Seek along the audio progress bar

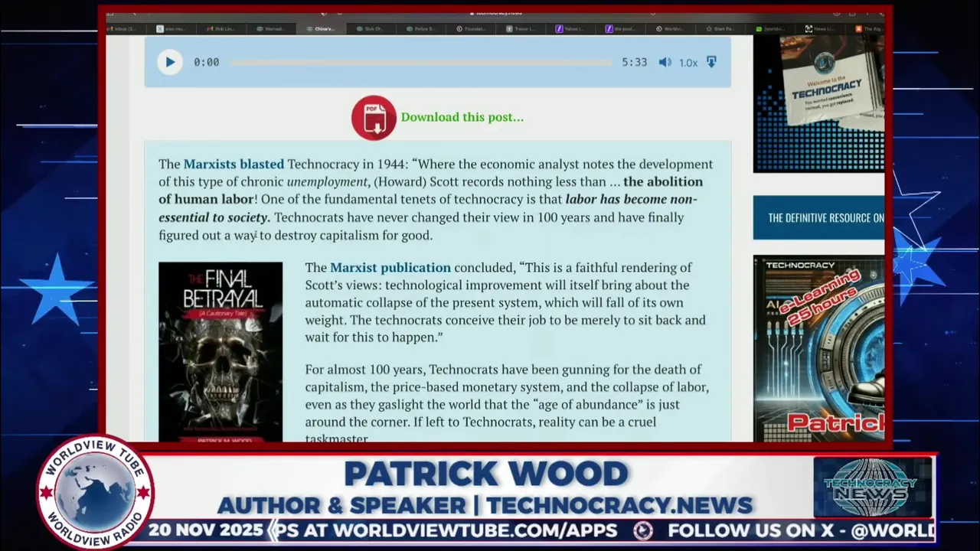pos(420,62)
